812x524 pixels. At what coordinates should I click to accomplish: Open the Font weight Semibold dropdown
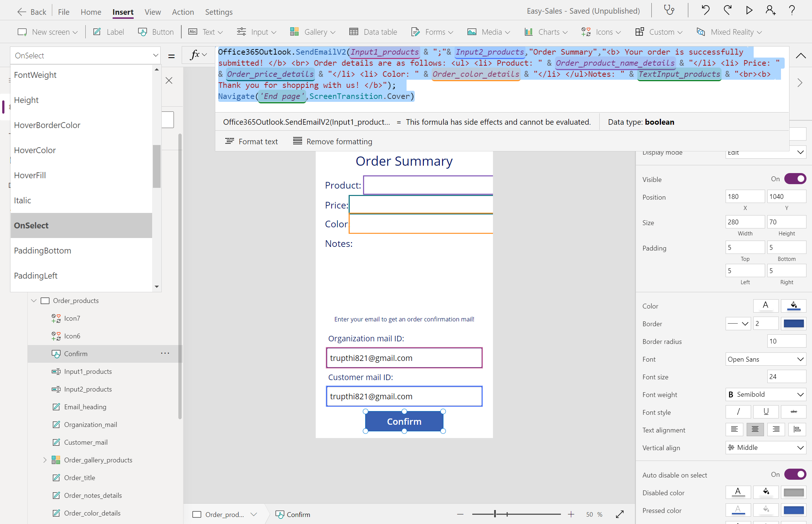765,394
